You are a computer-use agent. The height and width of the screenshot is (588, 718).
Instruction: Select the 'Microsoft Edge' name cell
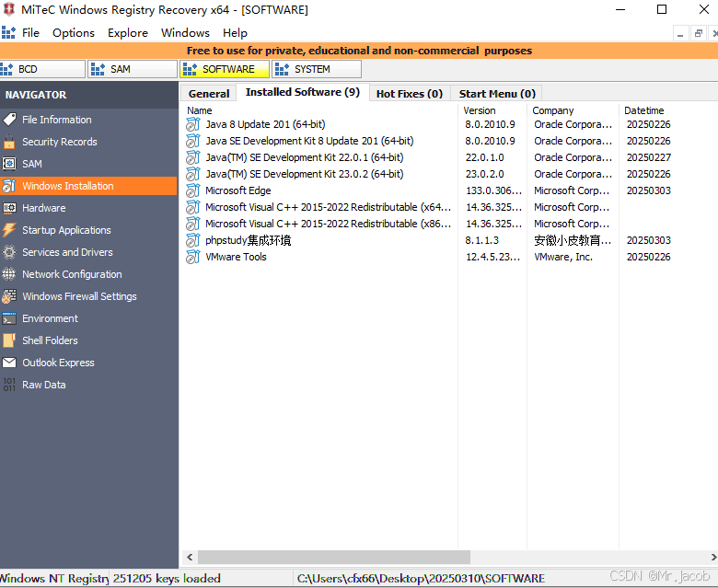coord(238,190)
